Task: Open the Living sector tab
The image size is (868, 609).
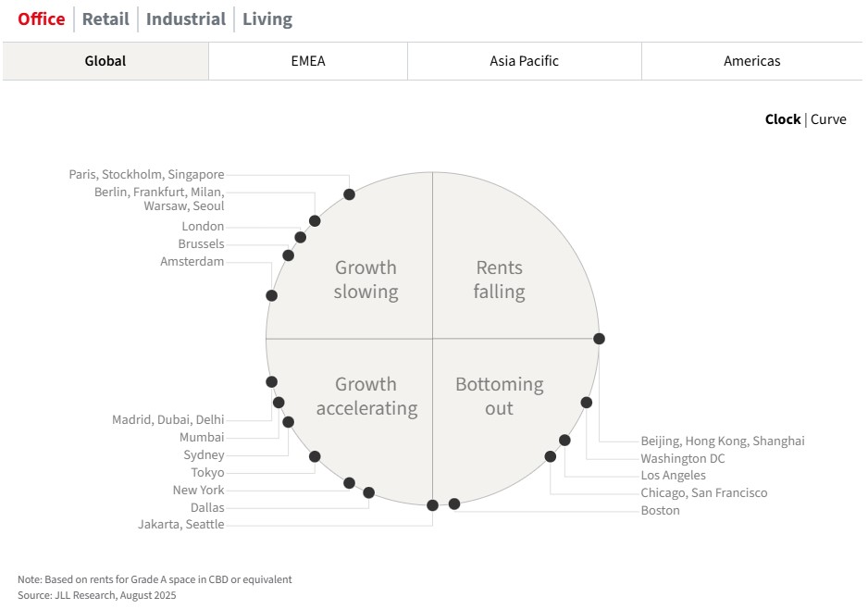Action: coord(267,19)
